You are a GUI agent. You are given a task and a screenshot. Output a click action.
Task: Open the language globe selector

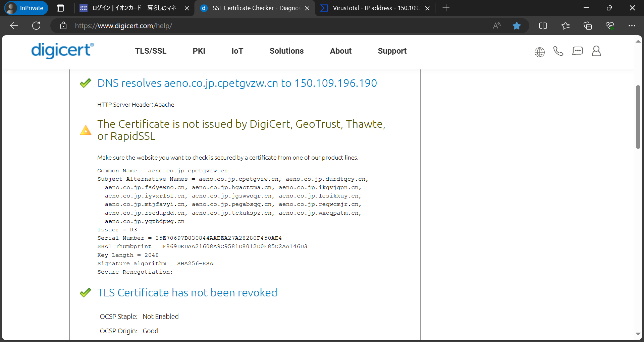(x=540, y=52)
